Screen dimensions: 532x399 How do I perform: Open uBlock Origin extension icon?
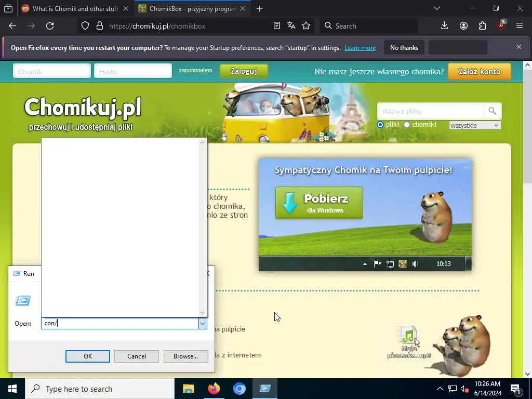click(x=501, y=25)
